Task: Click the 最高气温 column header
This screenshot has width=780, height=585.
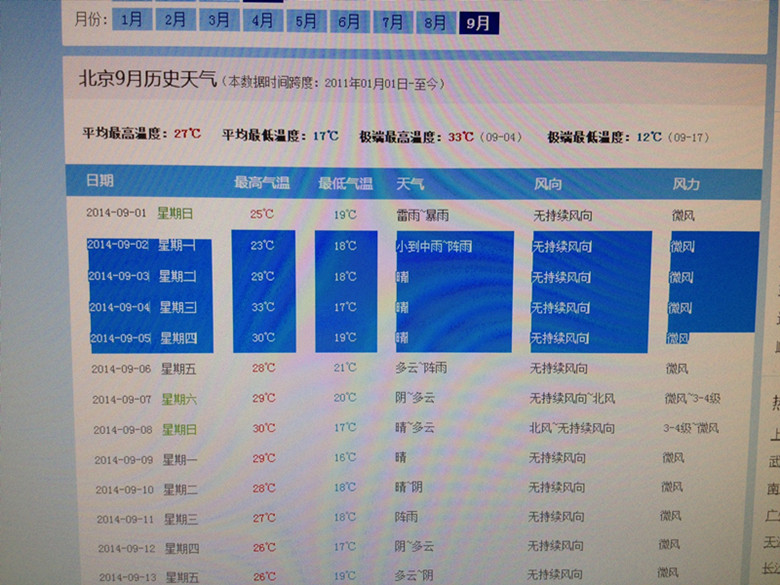Action: (x=261, y=183)
